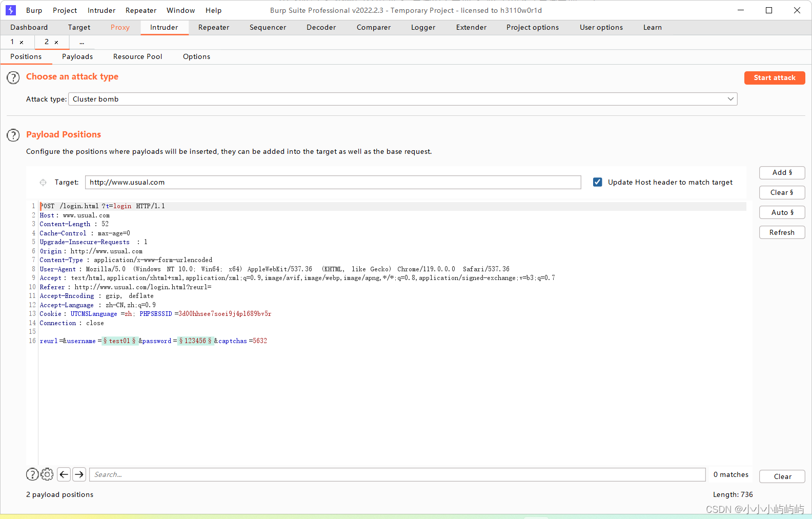Open the Project options tab
This screenshot has width=812, height=519.
tap(532, 27)
